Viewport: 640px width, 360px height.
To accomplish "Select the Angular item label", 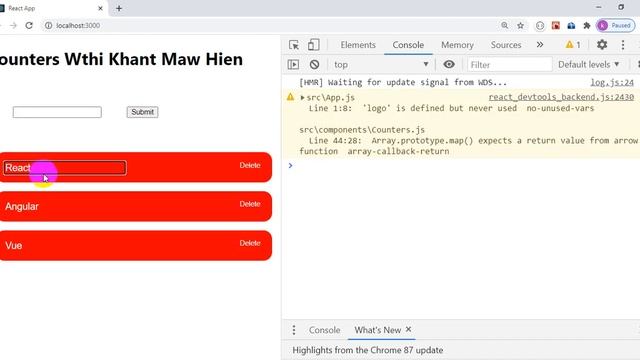I will pyautogui.click(x=22, y=207).
